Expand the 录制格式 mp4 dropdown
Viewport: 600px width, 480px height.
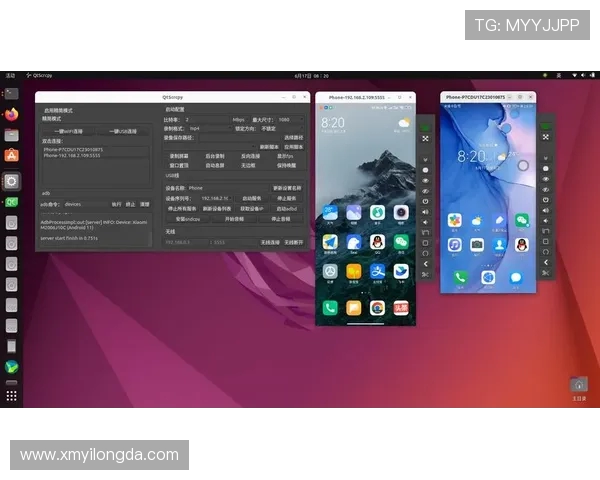pos(207,128)
